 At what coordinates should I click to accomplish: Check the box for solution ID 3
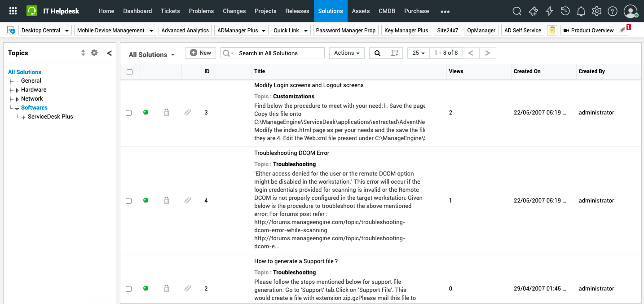[x=129, y=113]
